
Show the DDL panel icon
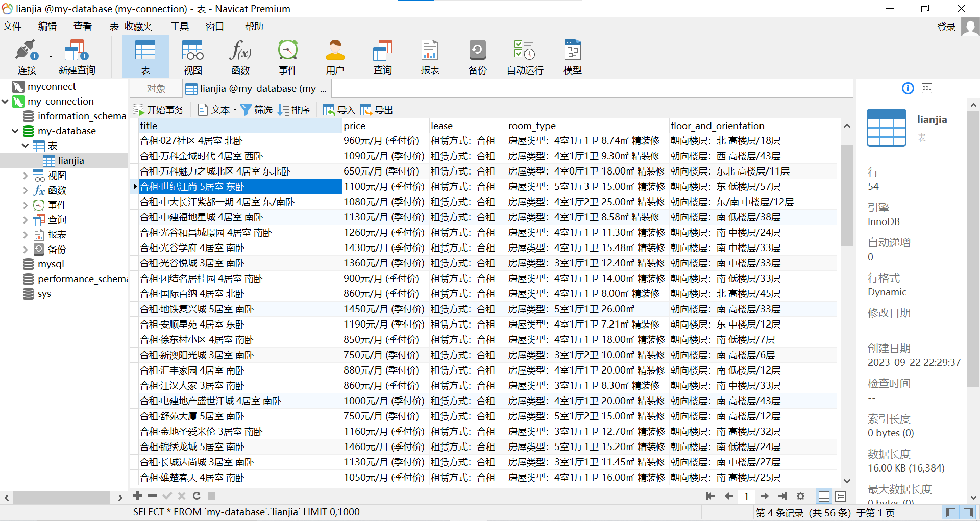pyautogui.click(x=927, y=88)
